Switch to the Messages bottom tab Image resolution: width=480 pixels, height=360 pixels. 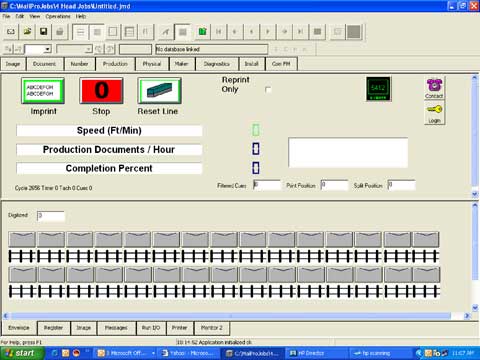point(116,328)
